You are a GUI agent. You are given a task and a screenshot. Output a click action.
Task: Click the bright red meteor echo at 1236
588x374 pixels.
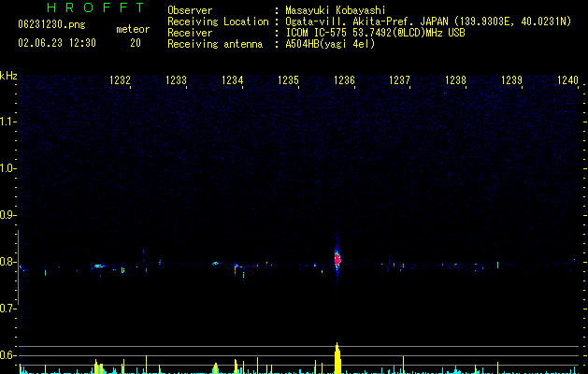coord(337,259)
